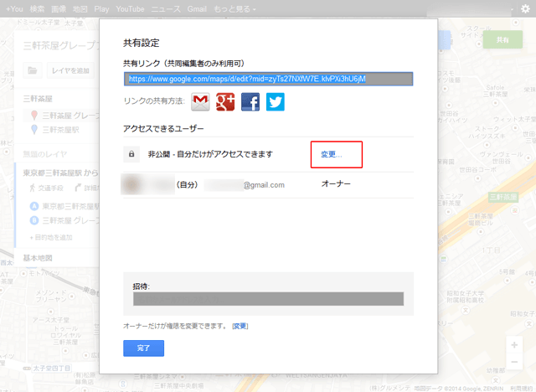Expand the もっと見る dropdown
This screenshot has height=392, width=536.
pyautogui.click(x=234, y=9)
